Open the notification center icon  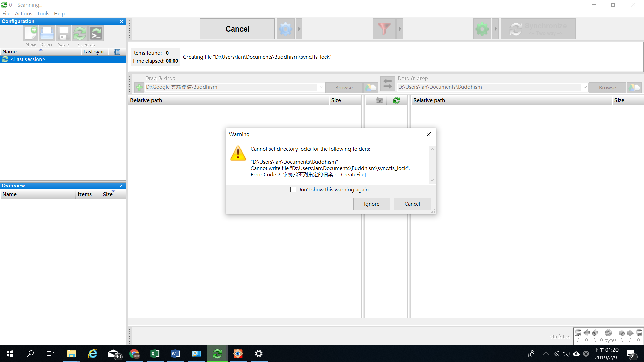tap(631, 354)
